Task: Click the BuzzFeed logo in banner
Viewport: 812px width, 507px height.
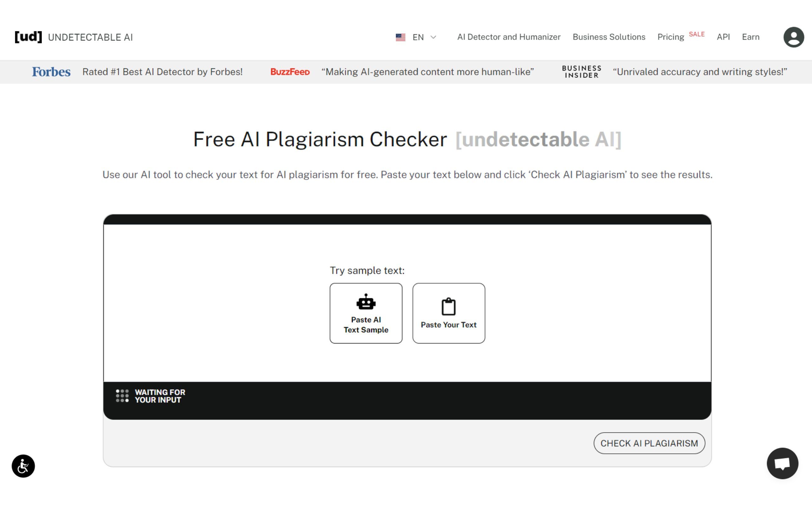Action: (290, 72)
